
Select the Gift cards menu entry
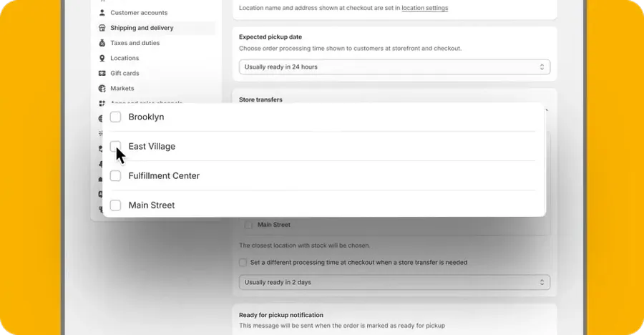point(125,73)
